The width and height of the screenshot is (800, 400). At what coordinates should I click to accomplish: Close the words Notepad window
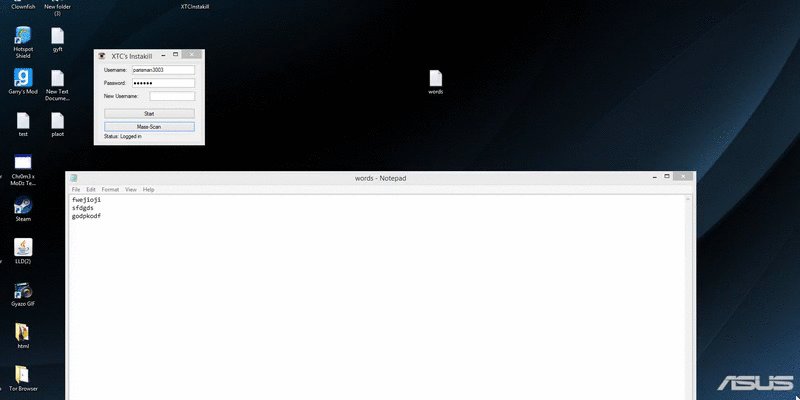(x=683, y=176)
